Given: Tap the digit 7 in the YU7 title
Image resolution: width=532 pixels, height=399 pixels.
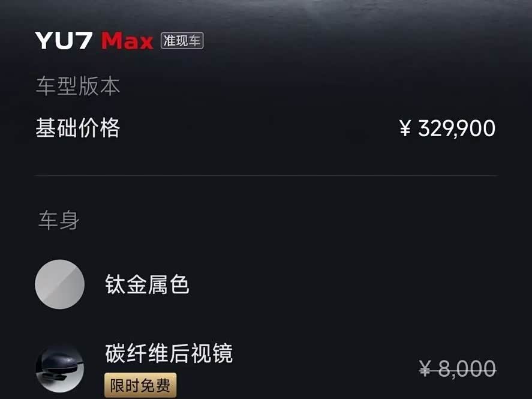Looking at the screenshot, I should tap(85, 41).
